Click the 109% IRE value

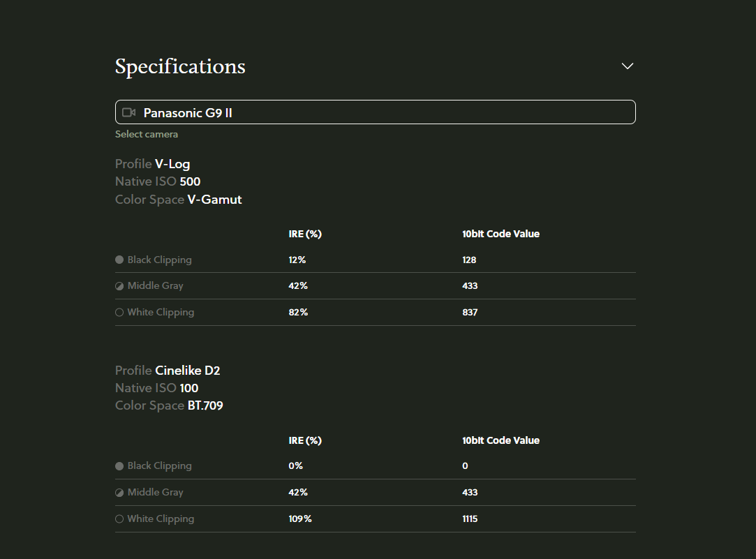(x=300, y=519)
